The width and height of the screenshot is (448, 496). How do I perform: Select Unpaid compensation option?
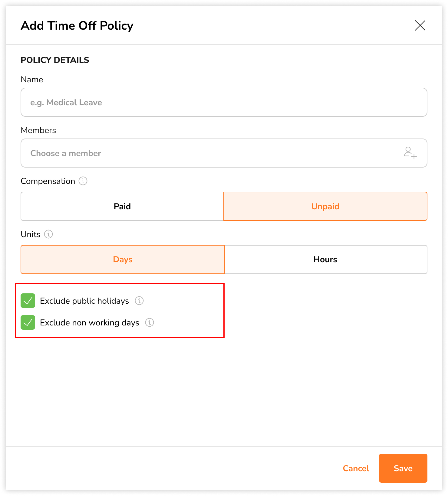tap(325, 206)
